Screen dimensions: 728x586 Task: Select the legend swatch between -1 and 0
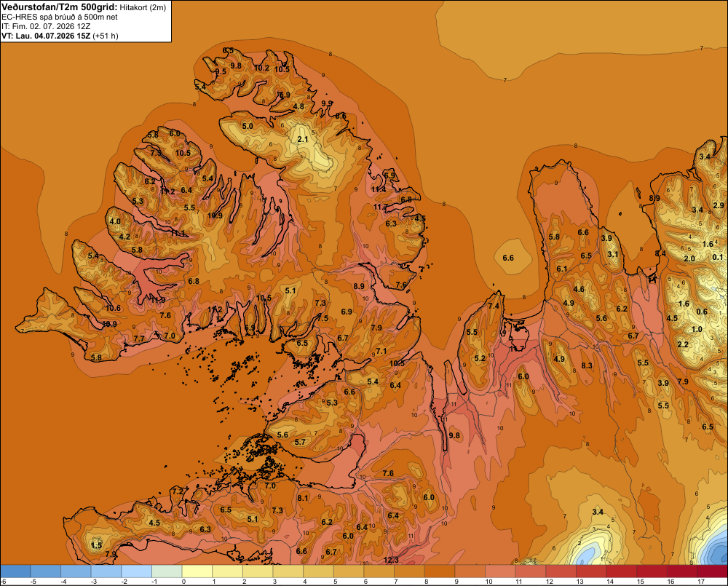pos(167,571)
